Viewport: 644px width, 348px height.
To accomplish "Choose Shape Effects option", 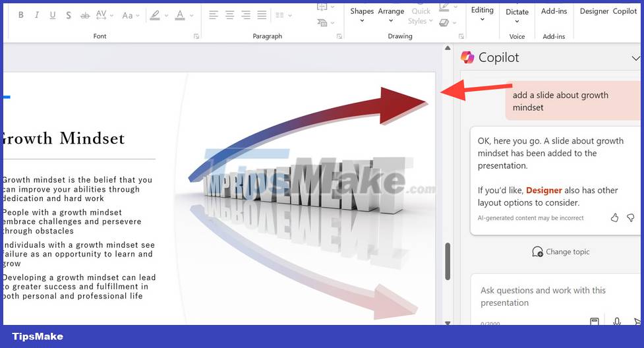I will point(448,22).
